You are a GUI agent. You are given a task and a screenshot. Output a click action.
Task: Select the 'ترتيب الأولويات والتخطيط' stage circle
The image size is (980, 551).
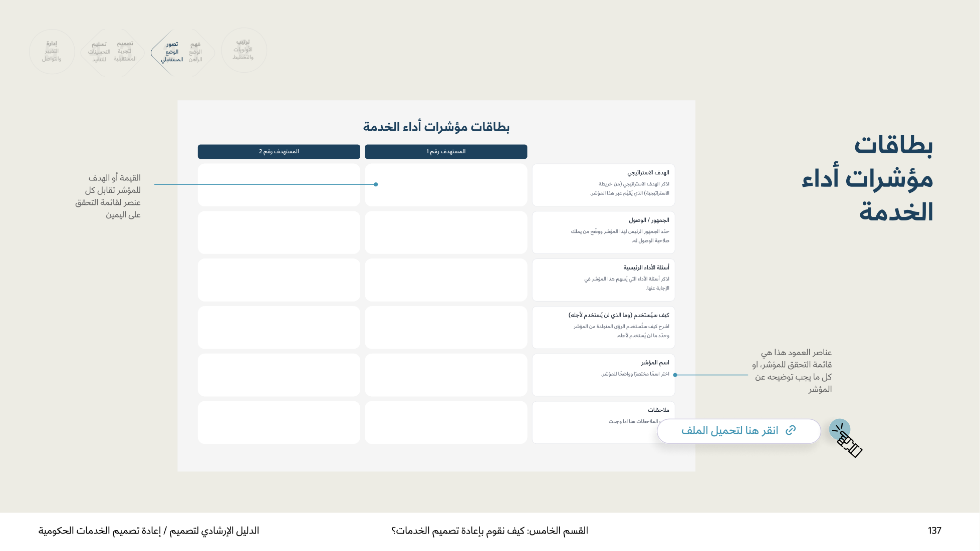click(x=243, y=50)
